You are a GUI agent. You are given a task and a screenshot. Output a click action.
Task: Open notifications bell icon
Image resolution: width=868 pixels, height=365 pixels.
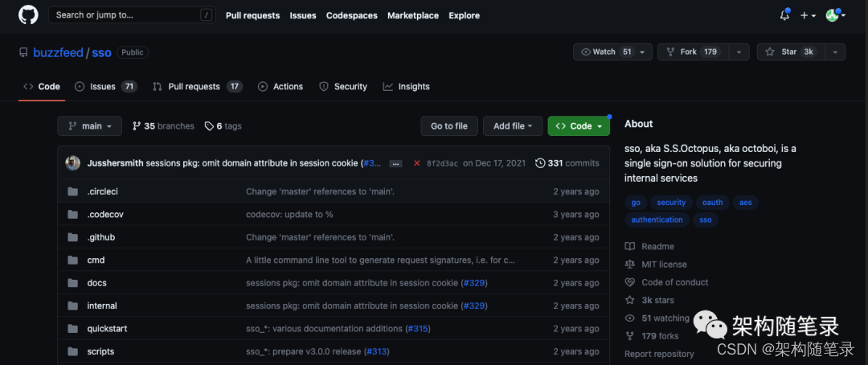[x=784, y=15]
